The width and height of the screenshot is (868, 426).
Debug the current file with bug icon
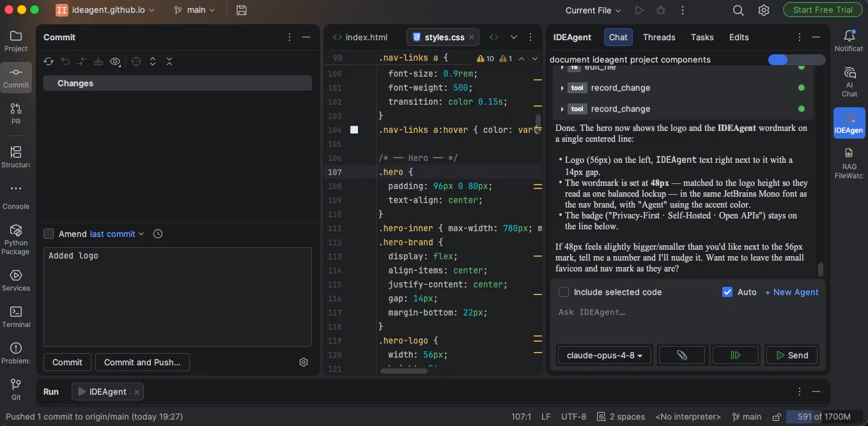coord(661,10)
